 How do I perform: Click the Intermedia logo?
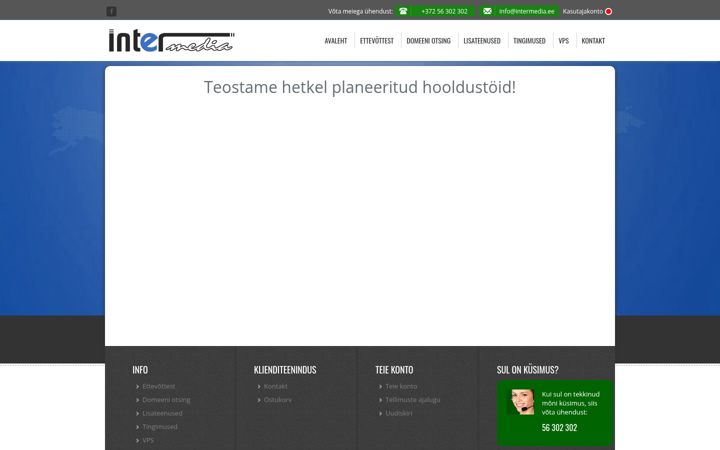171,41
